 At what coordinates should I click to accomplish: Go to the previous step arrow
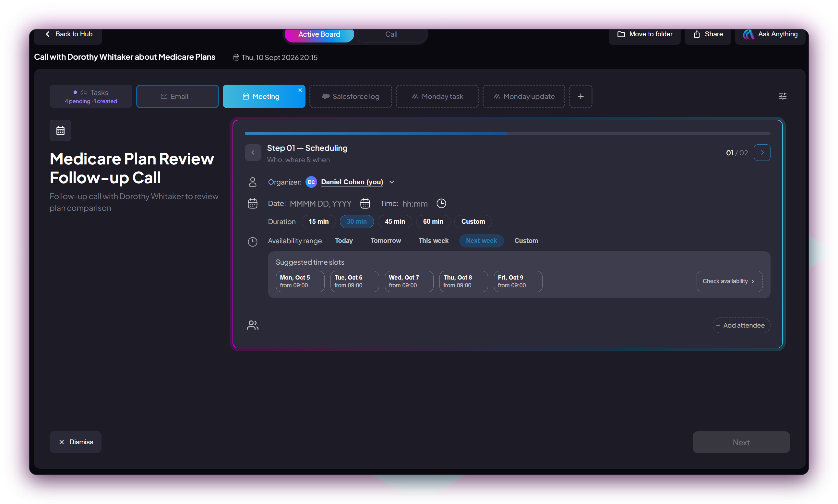(253, 152)
